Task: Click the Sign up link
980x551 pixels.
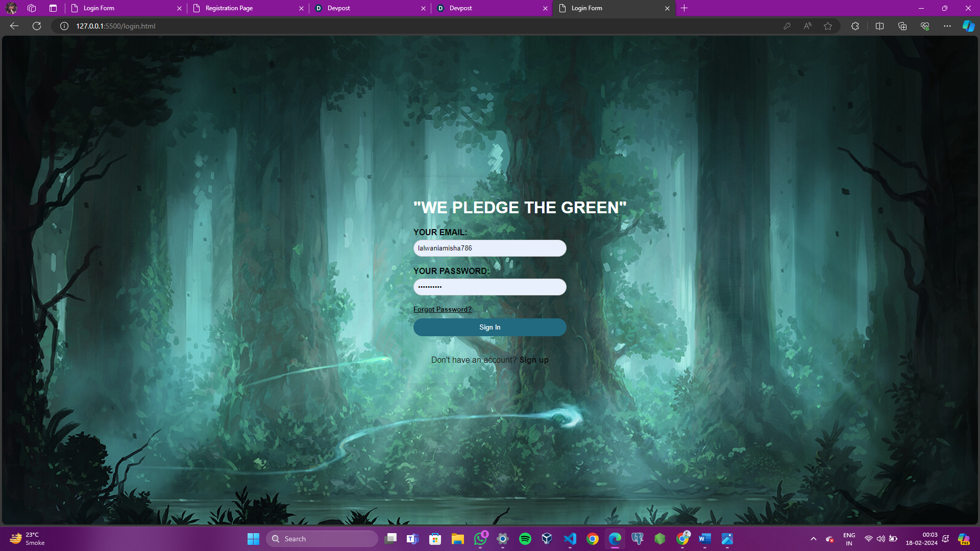Action: pyautogui.click(x=534, y=360)
